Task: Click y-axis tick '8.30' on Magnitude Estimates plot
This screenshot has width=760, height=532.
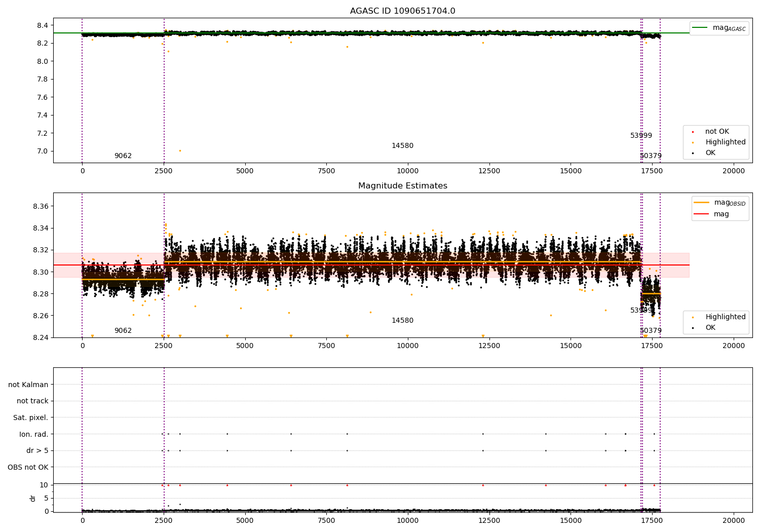Action: tap(41, 272)
